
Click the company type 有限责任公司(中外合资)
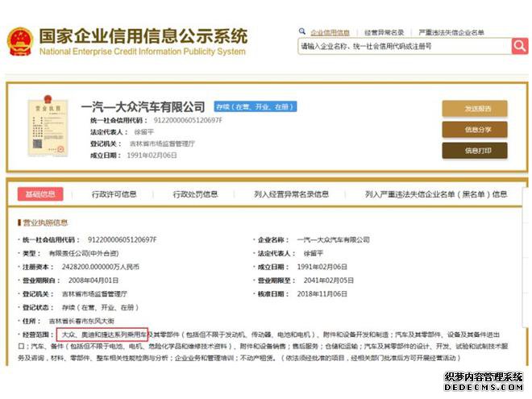84,253
